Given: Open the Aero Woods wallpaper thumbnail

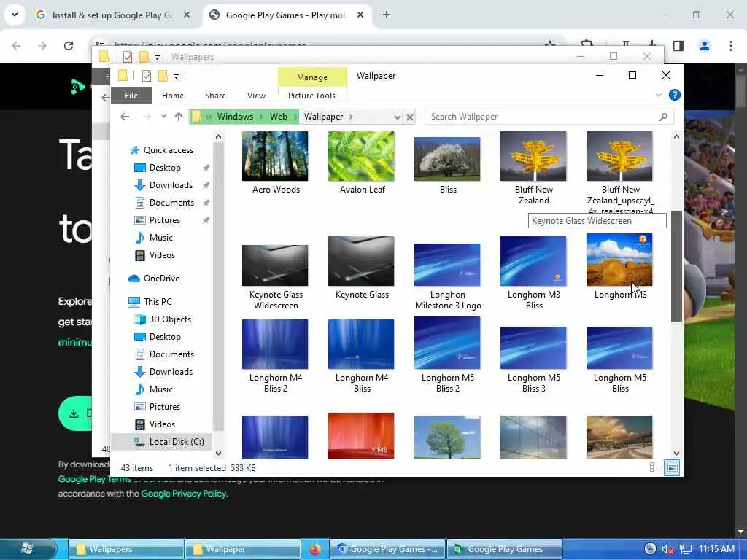Looking at the screenshot, I should (x=275, y=156).
